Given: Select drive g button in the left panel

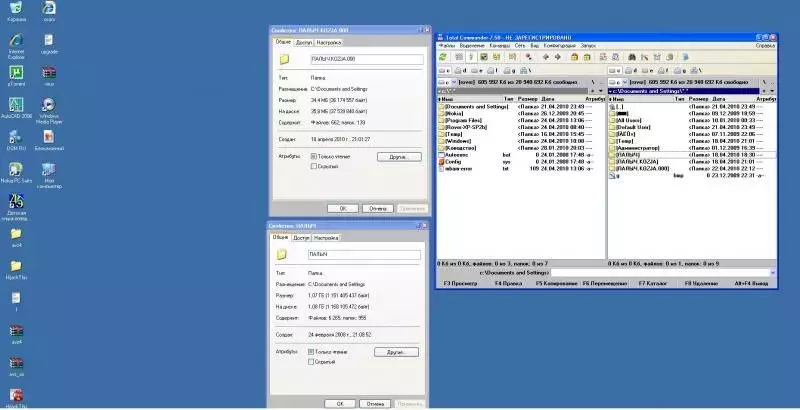Looking at the screenshot, I should coord(510,70).
